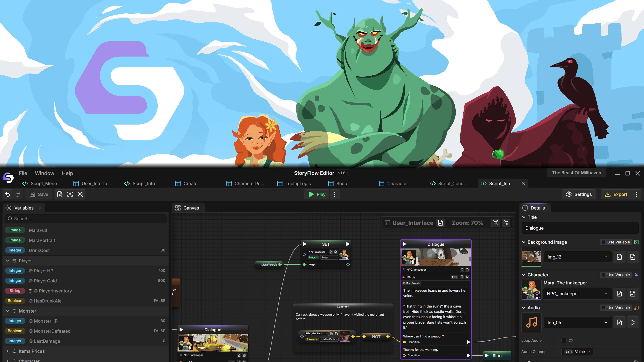Collapse the Player variable group
644x362 pixels.
click(x=8, y=261)
